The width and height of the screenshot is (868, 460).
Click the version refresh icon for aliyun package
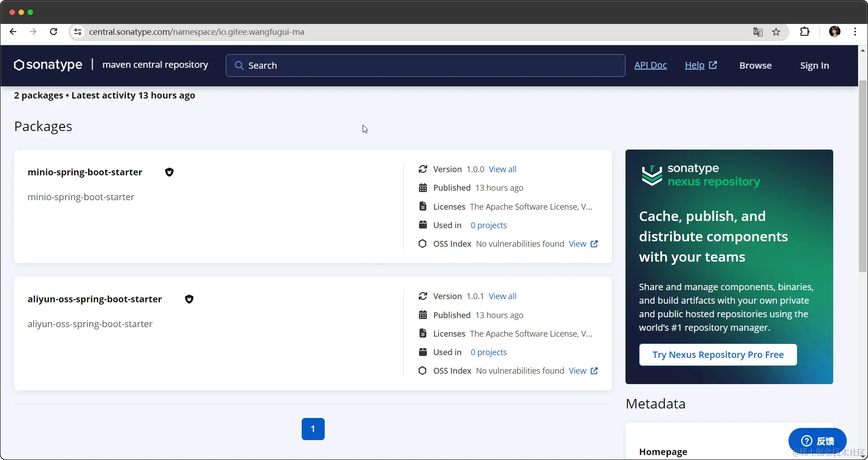pos(423,296)
